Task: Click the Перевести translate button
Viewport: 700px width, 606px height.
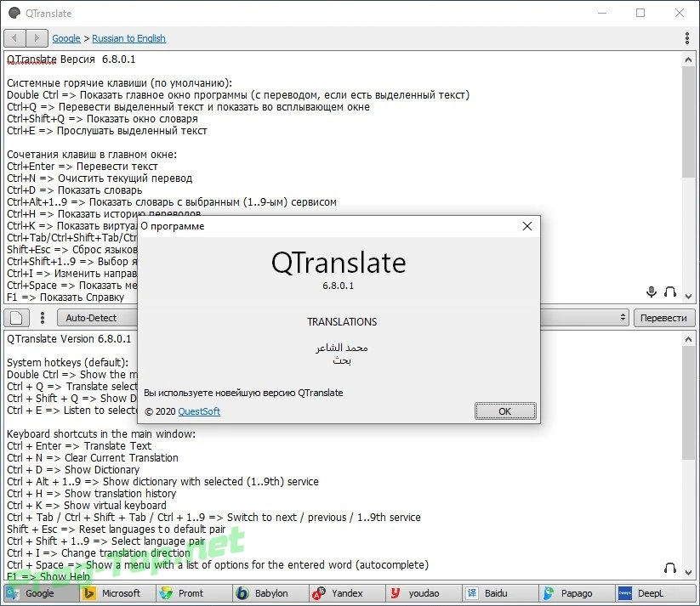Action: 663,318
